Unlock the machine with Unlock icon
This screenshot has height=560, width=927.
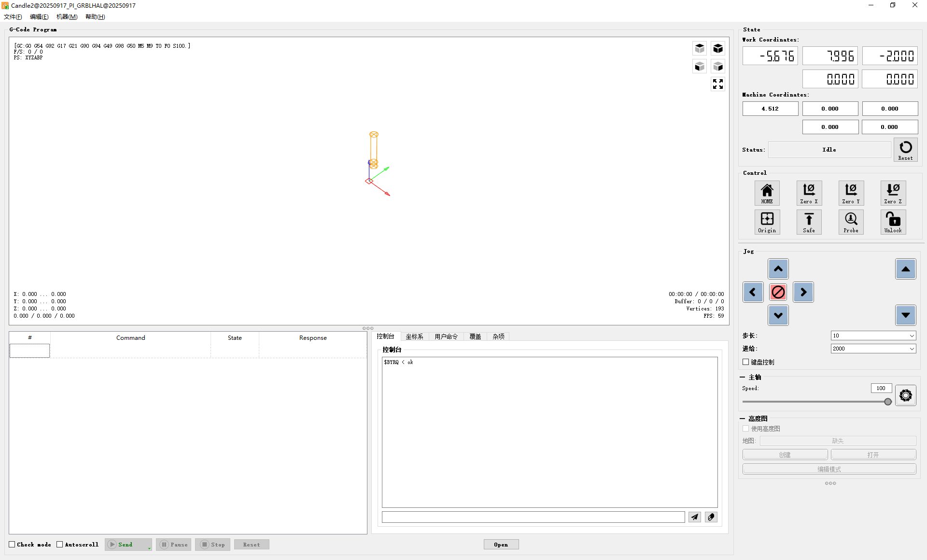(893, 222)
